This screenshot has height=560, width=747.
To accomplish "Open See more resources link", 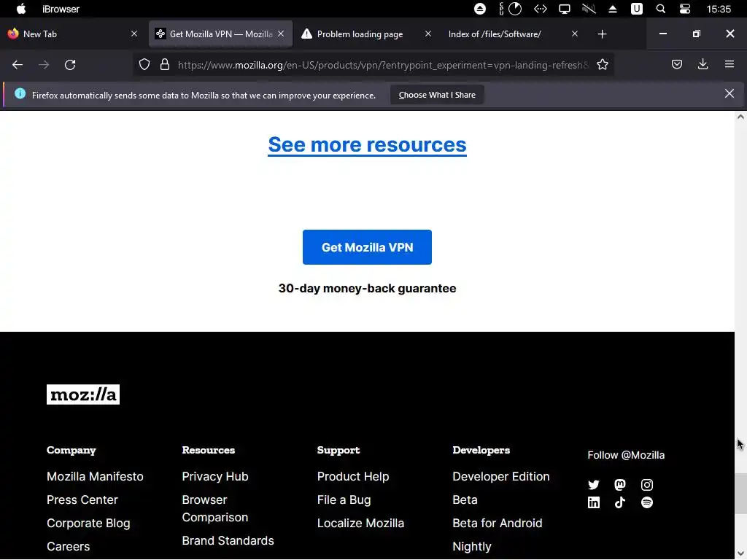I will pos(367,145).
